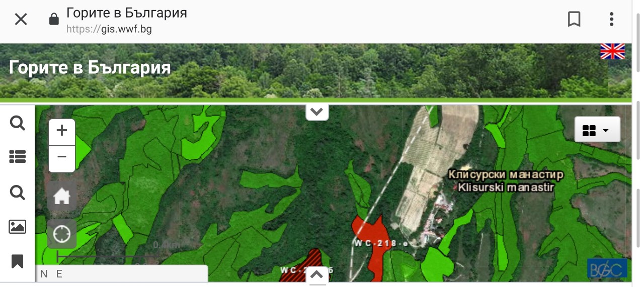Zoom in the map with plus button

[x=62, y=132]
